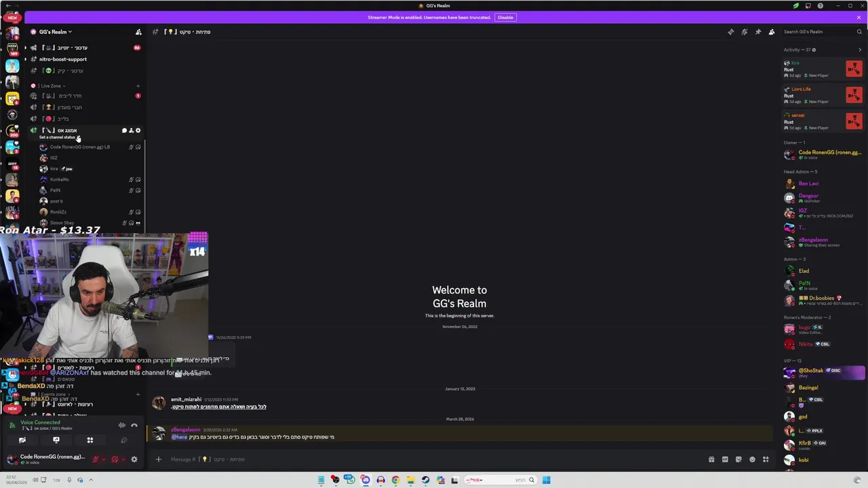This screenshot has height=488, width=868.
Task: Unmute microphone in user panel
Action: (95, 460)
